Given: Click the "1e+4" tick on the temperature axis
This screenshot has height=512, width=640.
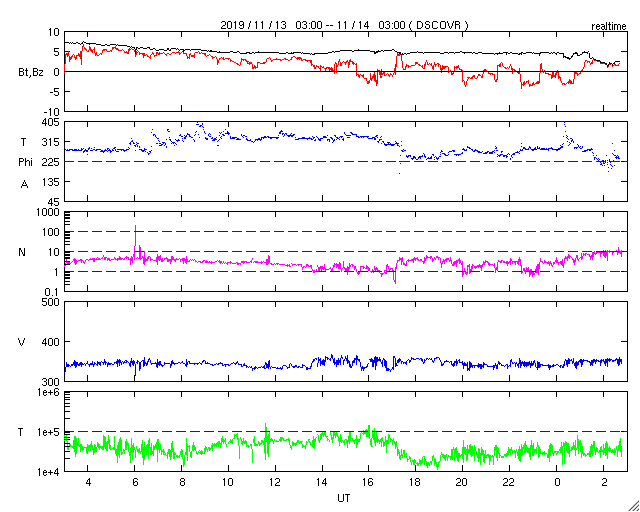Looking at the screenshot, I should (46, 471).
